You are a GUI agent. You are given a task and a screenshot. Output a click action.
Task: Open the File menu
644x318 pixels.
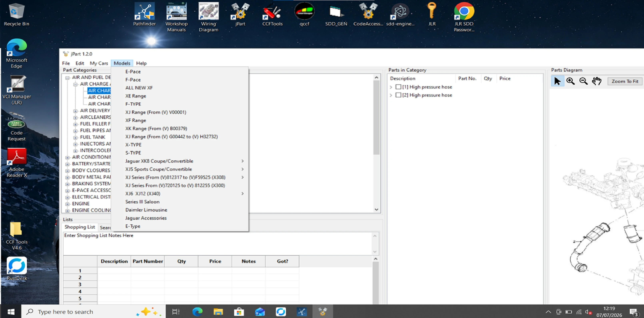tap(66, 63)
